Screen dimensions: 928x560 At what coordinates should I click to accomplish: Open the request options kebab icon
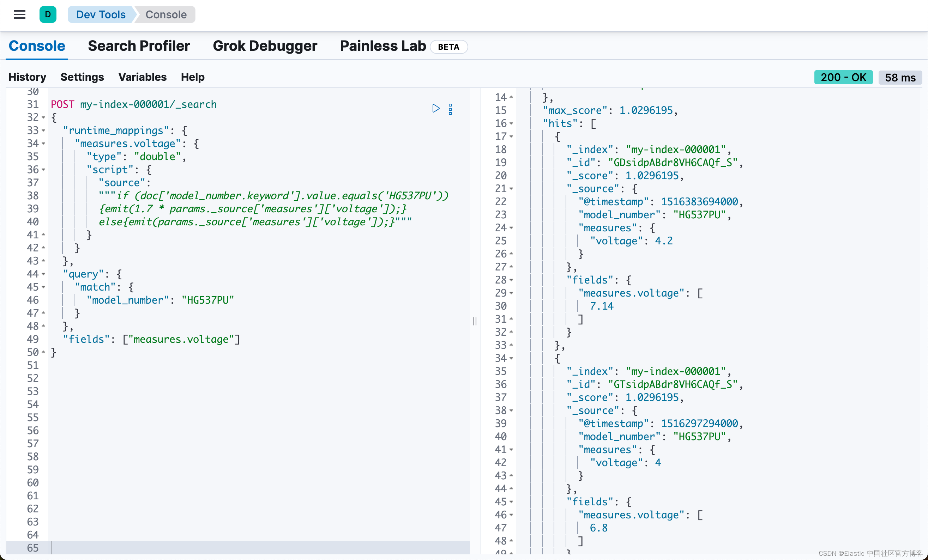[451, 109]
